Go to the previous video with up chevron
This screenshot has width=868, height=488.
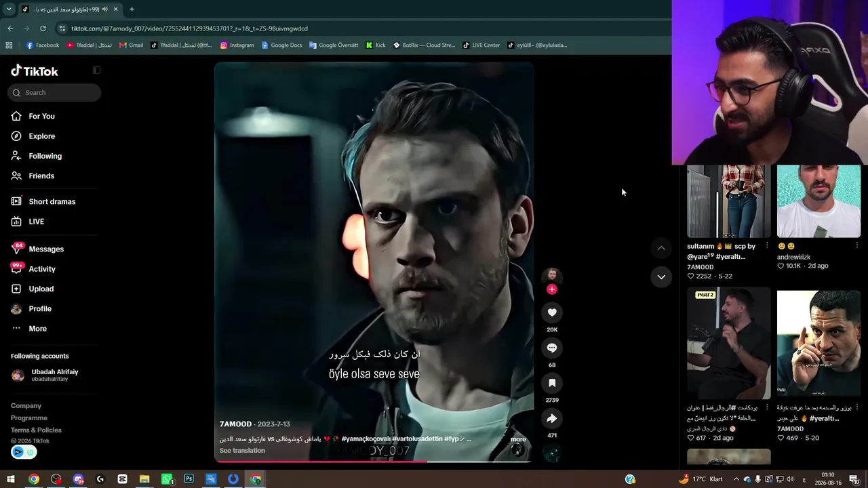point(661,248)
